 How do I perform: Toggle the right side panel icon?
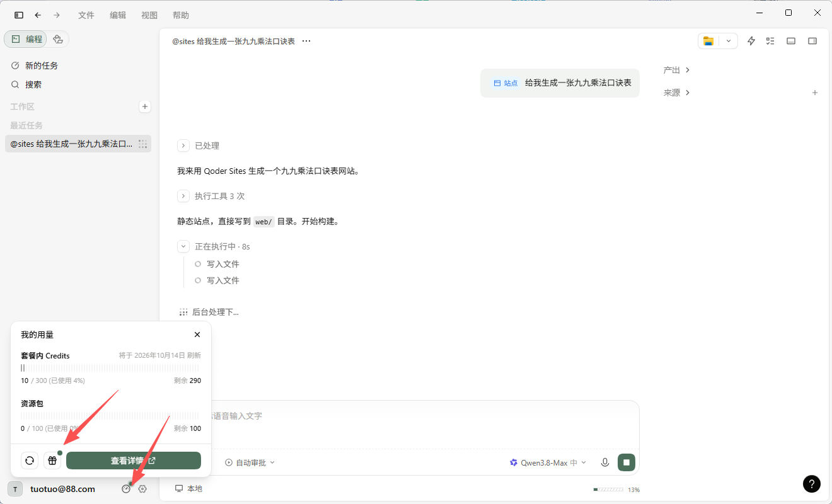pyautogui.click(x=812, y=41)
